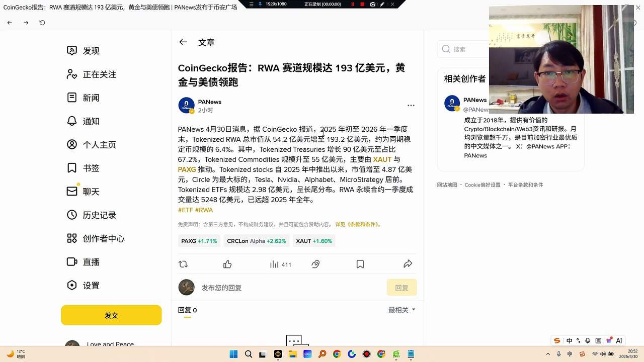Repost the article with the retweet icon

183,264
